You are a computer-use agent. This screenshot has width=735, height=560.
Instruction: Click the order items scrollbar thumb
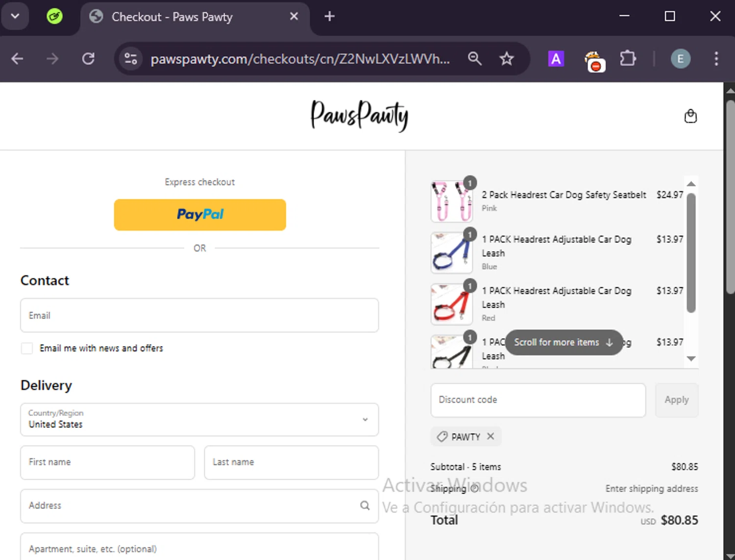coord(691,253)
